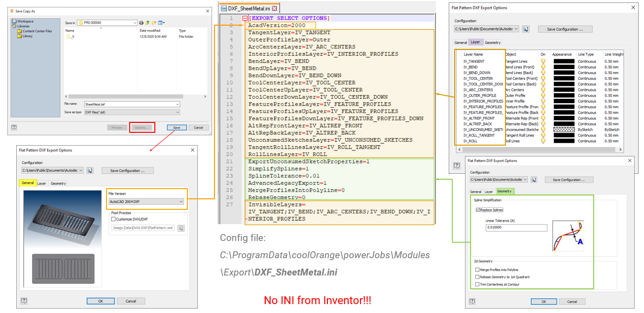Select Geometry tab in General options dialog

point(58,183)
